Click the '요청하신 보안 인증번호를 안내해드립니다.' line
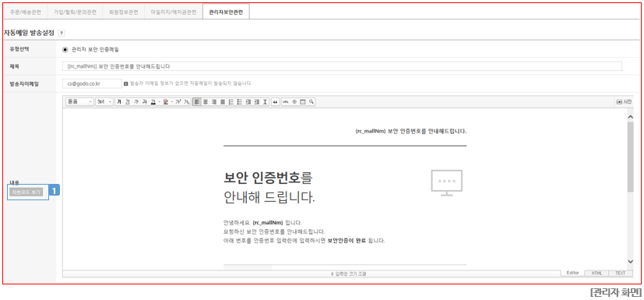644x300 pixels. [274, 231]
